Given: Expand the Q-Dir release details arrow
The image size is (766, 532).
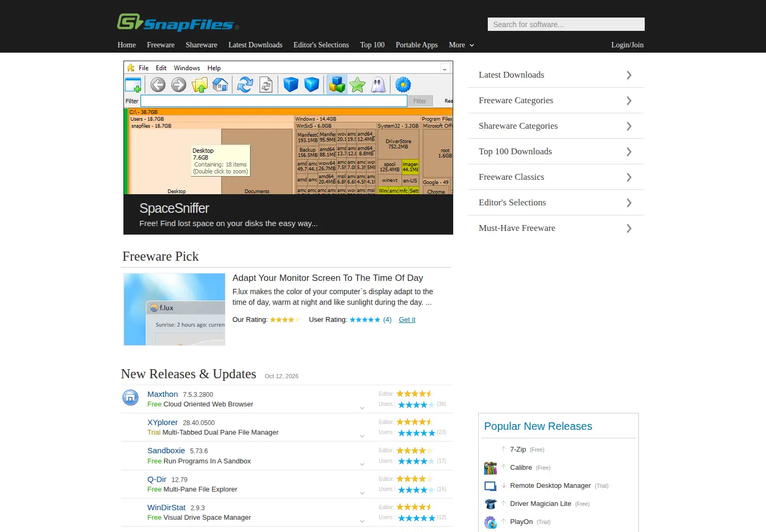Looking at the screenshot, I should 362,493.
